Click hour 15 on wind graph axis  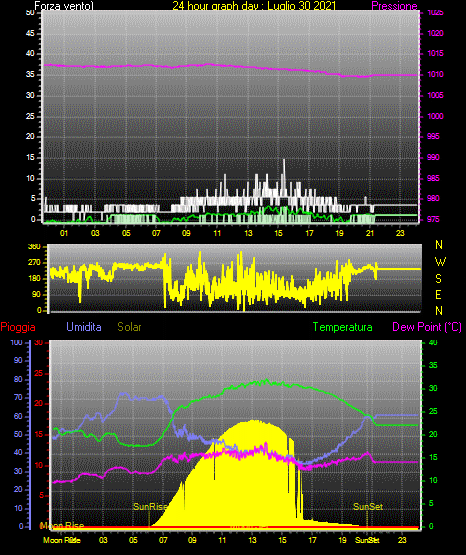coord(279,233)
